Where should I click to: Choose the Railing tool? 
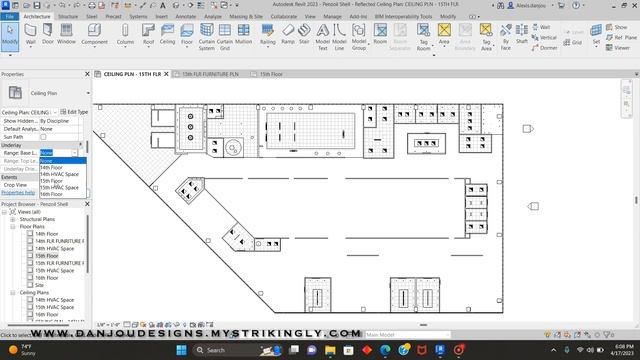tap(268, 35)
